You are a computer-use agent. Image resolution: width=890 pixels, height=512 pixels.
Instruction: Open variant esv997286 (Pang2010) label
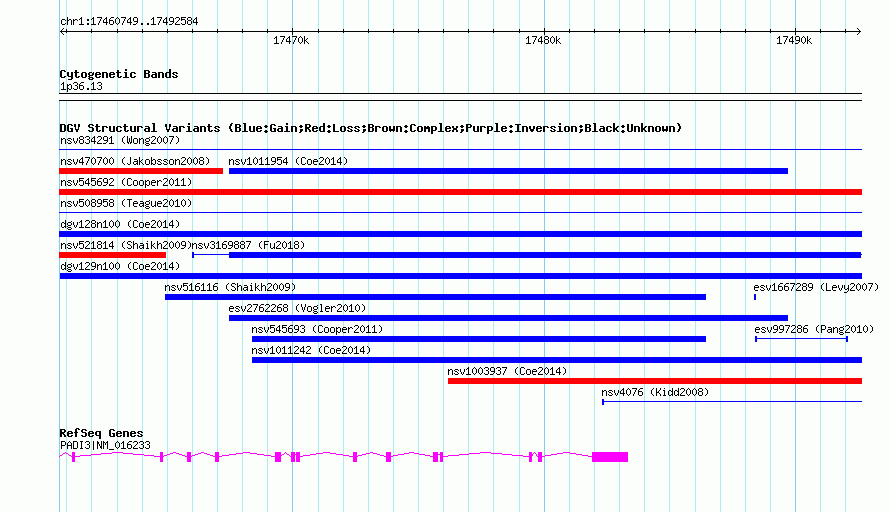814,329
